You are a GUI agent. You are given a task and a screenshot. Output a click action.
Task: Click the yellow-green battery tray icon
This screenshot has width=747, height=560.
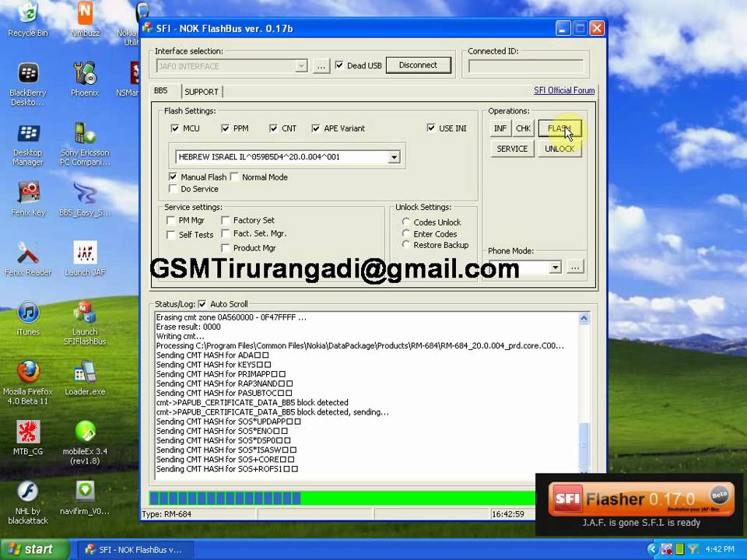[680, 549]
